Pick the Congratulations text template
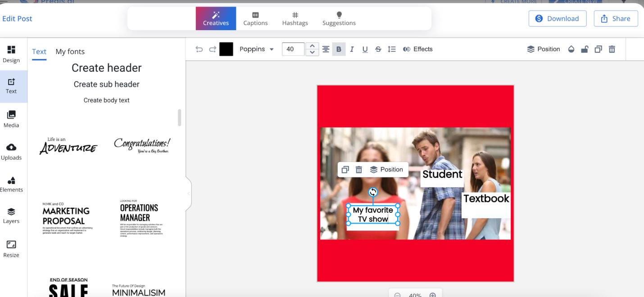Screen dimensions: 644x297 (x=142, y=146)
